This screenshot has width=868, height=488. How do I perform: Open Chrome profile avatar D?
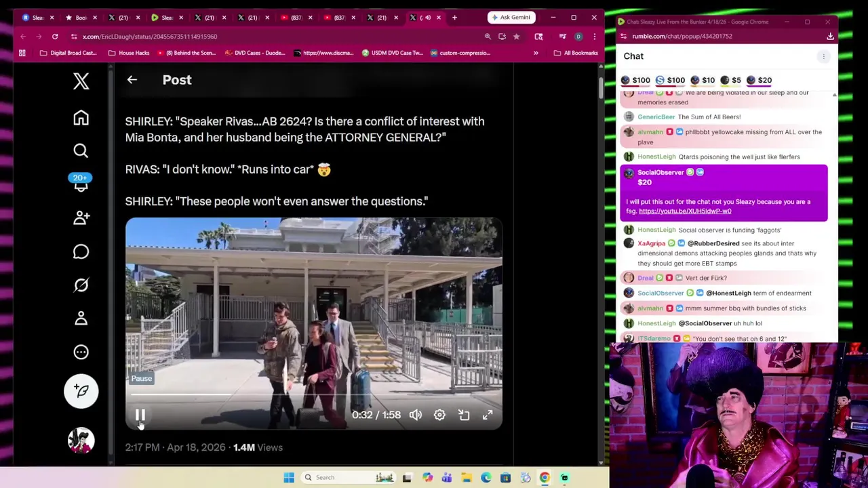tap(578, 37)
